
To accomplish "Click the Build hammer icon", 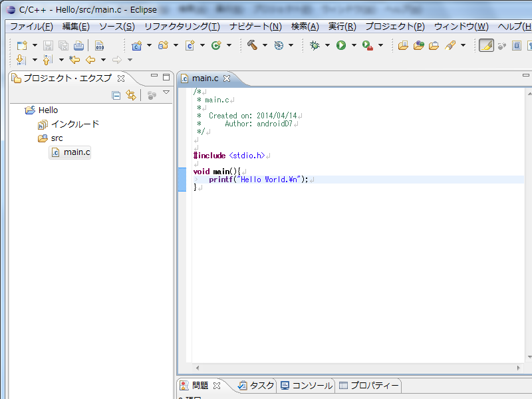I will click(253, 45).
